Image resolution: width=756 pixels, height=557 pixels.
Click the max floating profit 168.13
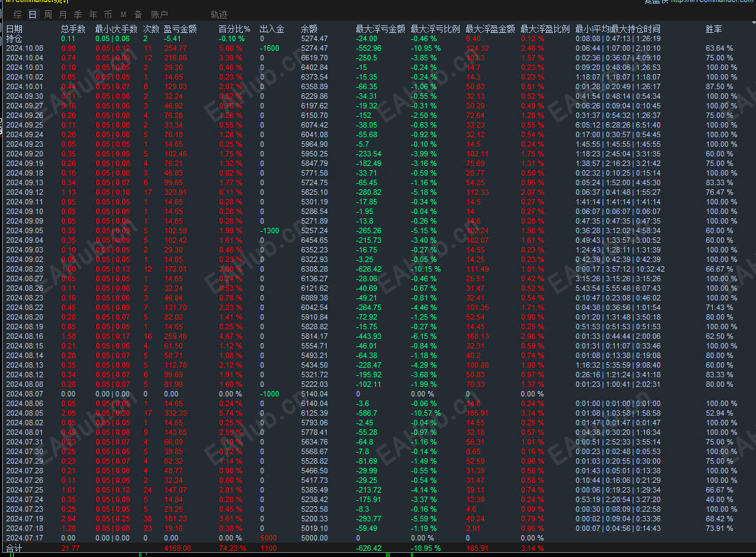[477, 337]
